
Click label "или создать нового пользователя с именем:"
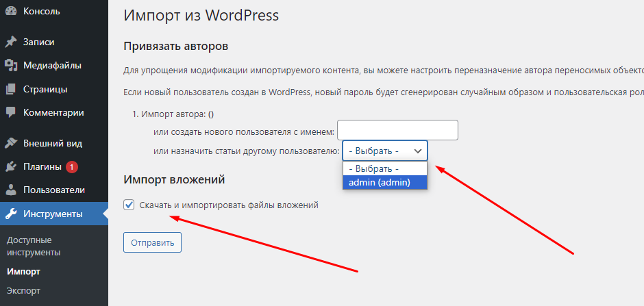[x=244, y=132]
